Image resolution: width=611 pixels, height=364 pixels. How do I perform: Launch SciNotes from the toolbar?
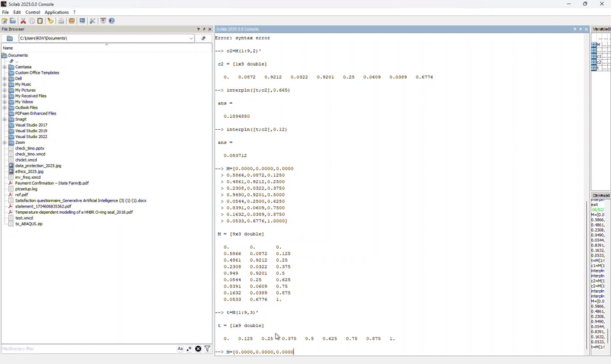(x=4, y=21)
